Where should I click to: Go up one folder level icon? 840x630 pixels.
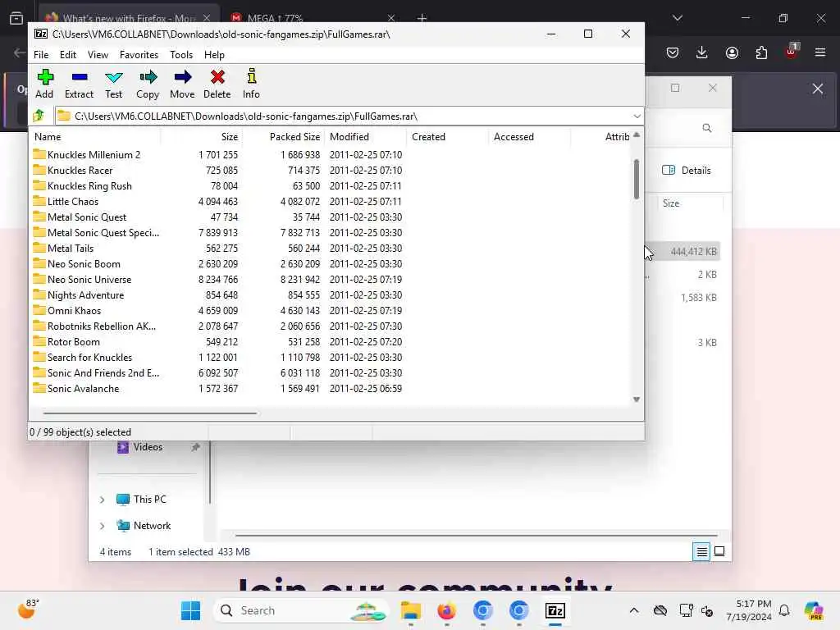click(39, 116)
